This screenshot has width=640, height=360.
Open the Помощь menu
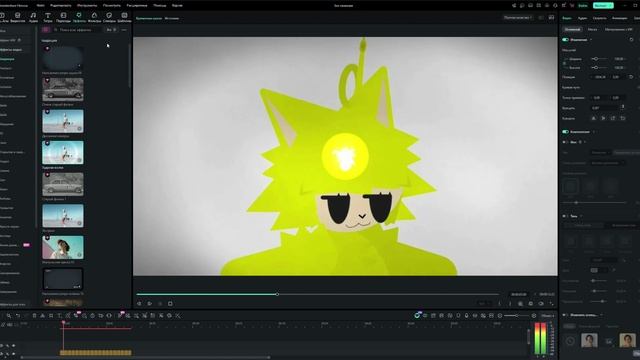160,6
